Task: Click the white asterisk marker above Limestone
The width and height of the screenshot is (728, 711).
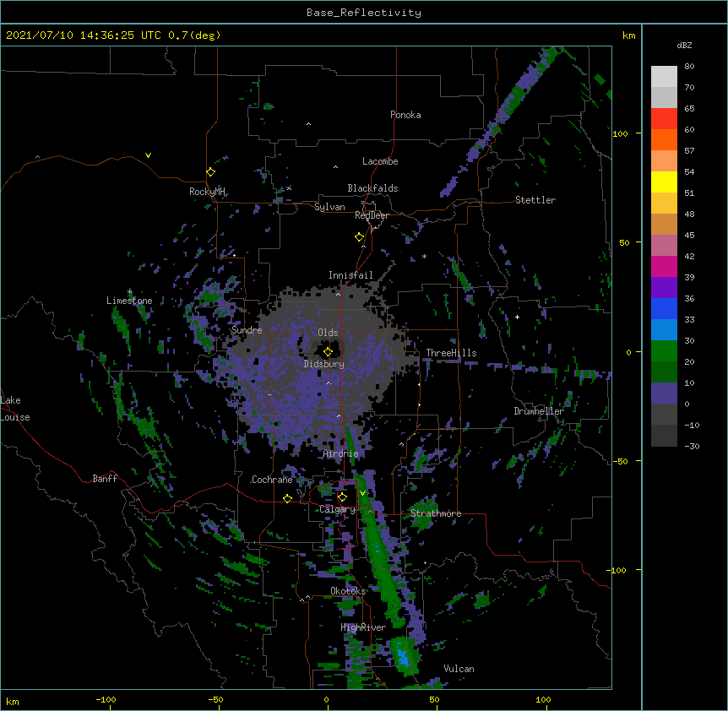Action: 129,292
